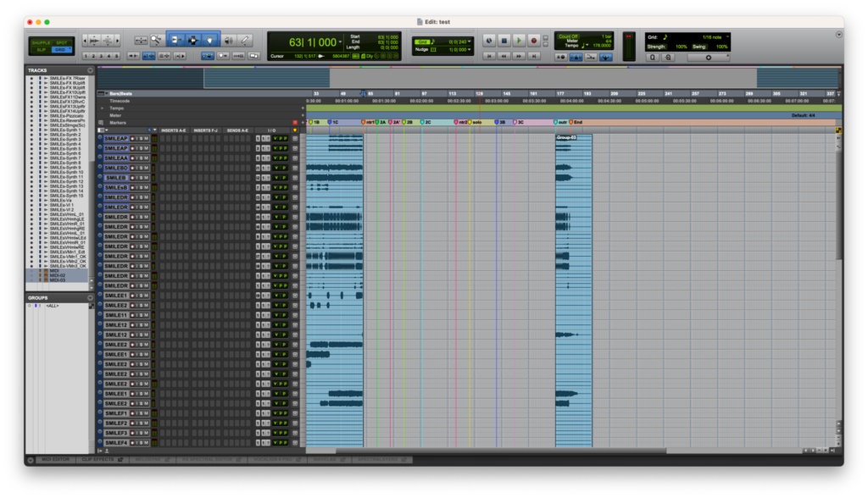Select the Group-03 clip
Viewport: 868px width, 498px height.
click(x=574, y=290)
